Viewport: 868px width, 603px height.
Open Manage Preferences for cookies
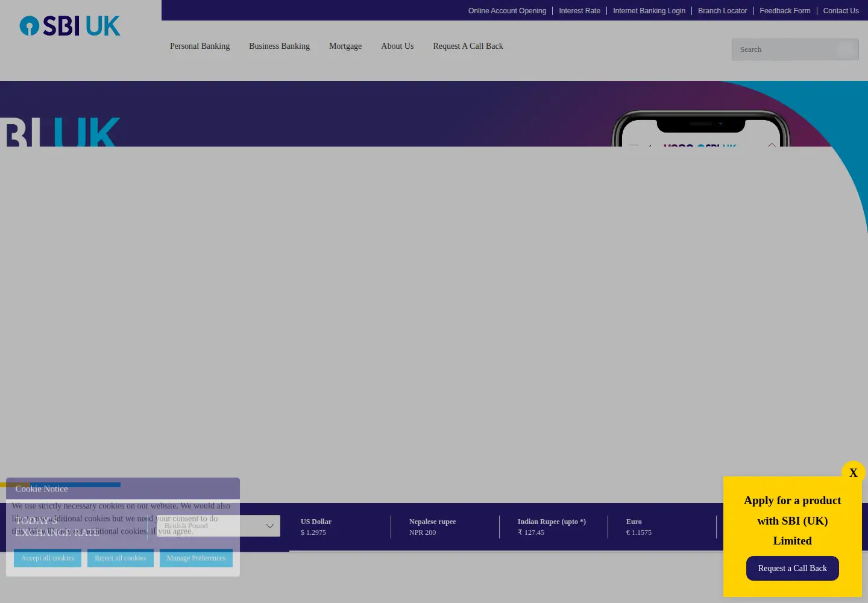[196, 558]
